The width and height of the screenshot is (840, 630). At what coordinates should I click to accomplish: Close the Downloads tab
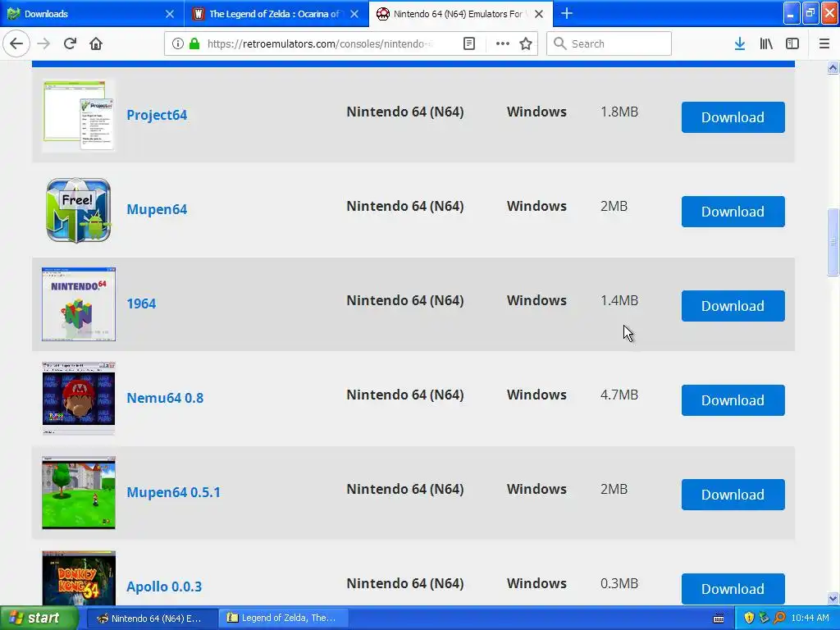(x=170, y=14)
